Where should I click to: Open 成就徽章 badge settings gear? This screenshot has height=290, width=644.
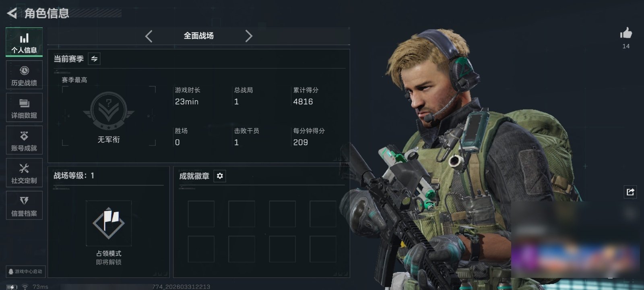coord(220,176)
